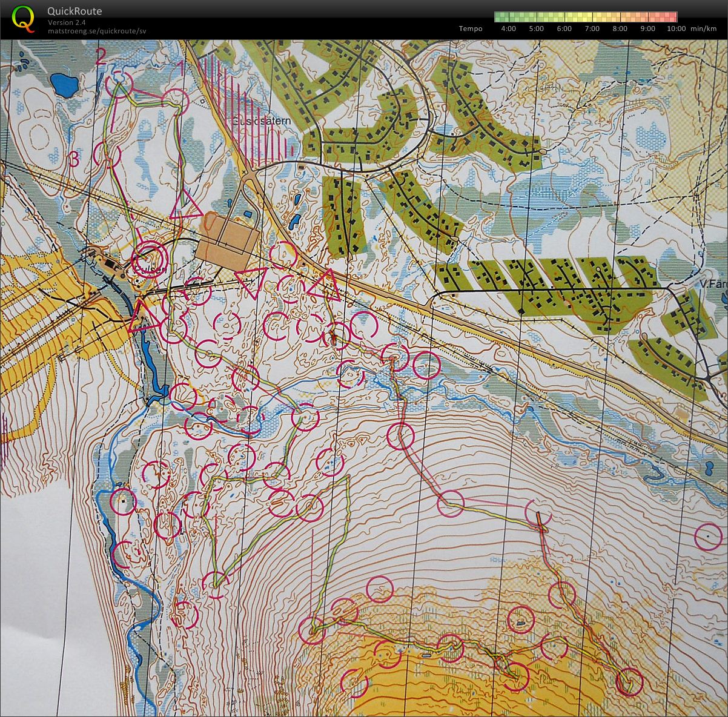Click the QuickRoute title text
The width and height of the screenshot is (728, 717).
click(x=74, y=11)
